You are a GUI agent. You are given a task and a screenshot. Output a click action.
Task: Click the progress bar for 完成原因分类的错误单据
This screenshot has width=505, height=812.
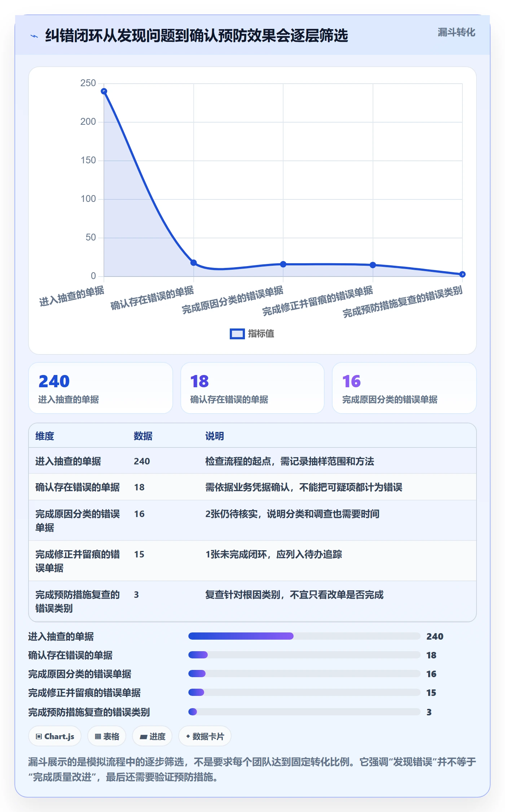304,674
